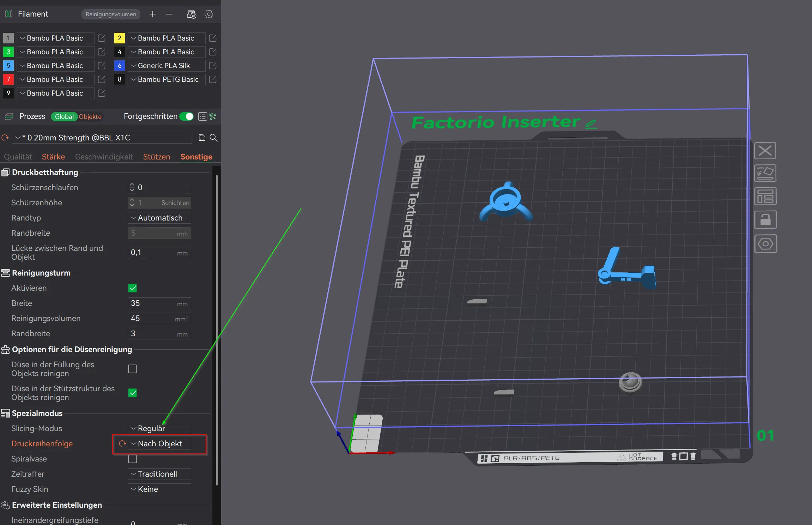Switch process scope to Global
This screenshot has height=525, width=812.
point(64,117)
